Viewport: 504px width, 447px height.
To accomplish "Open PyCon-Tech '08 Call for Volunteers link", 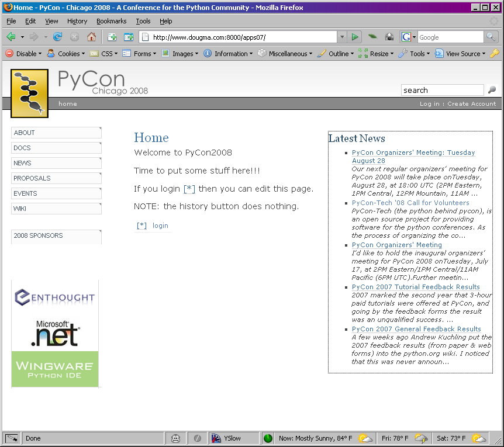I will pyautogui.click(x=410, y=203).
